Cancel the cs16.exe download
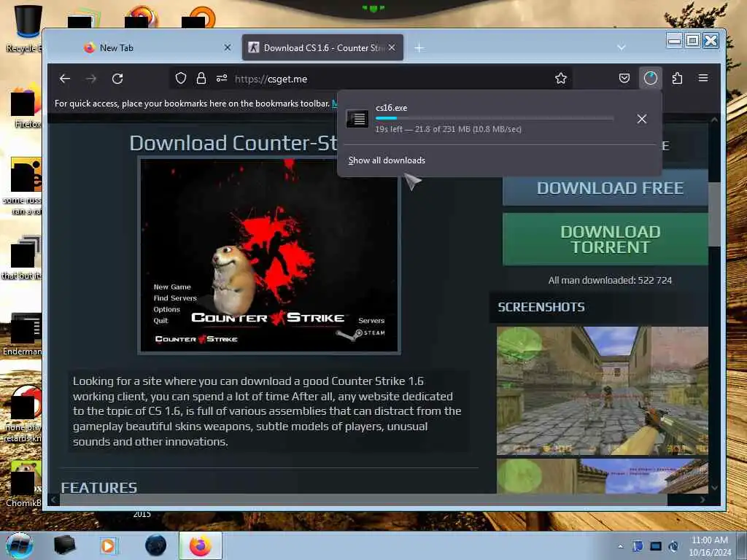Viewport: 747px width, 560px height. click(x=642, y=119)
